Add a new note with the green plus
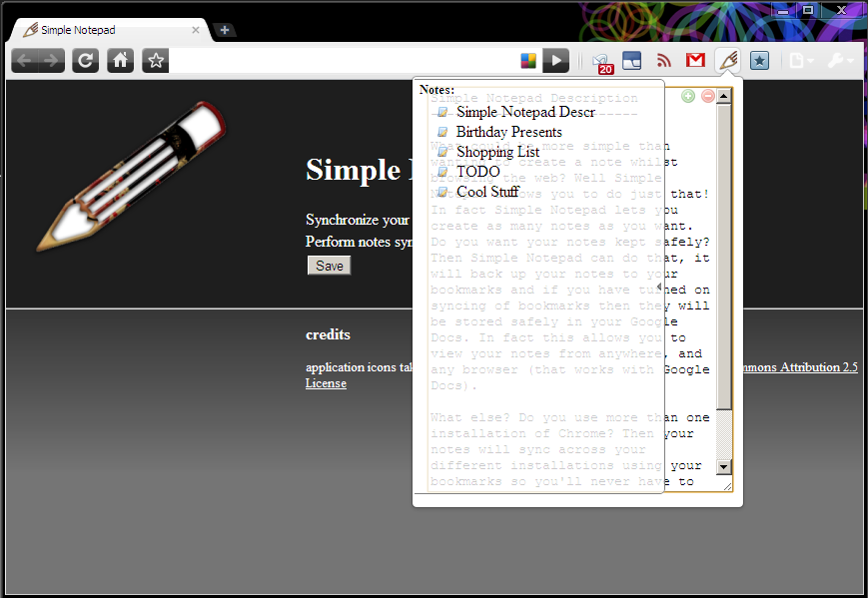The height and width of the screenshot is (598, 868). pyautogui.click(x=688, y=96)
